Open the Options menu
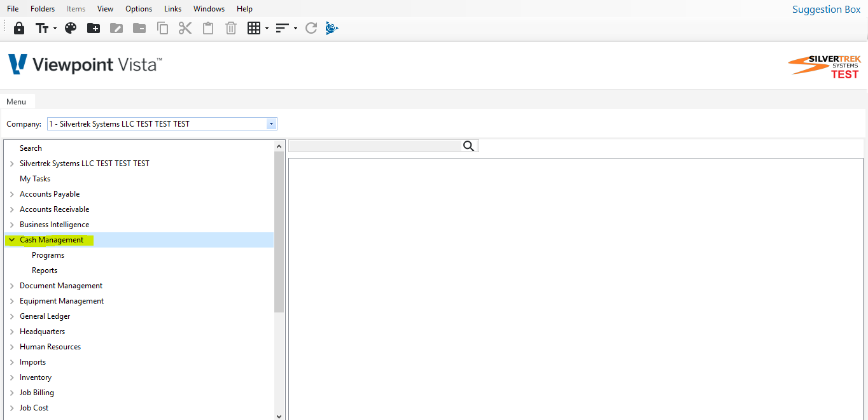Image resolution: width=868 pixels, height=420 pixels. [139, 9]
